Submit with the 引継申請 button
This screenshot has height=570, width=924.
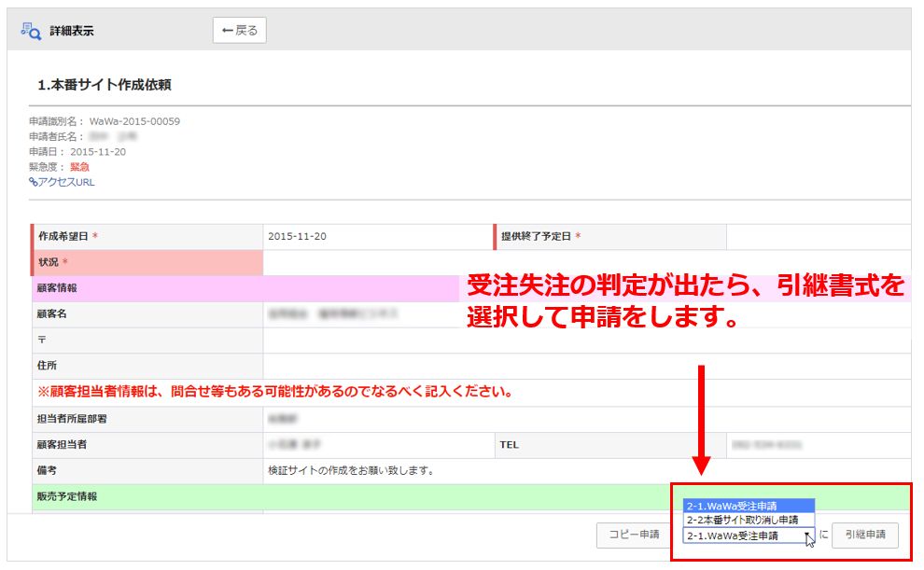click(864, 535)
